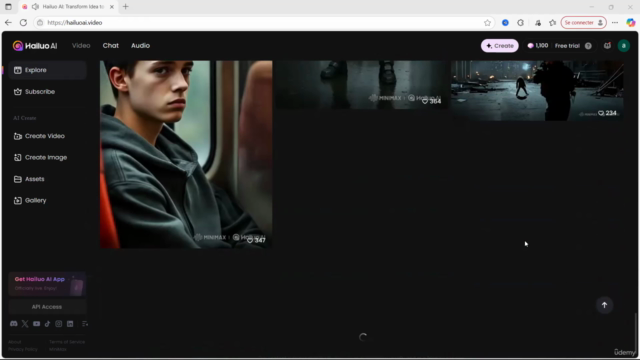Open the Discord link icon
The image size is (640, 360).
13,324
